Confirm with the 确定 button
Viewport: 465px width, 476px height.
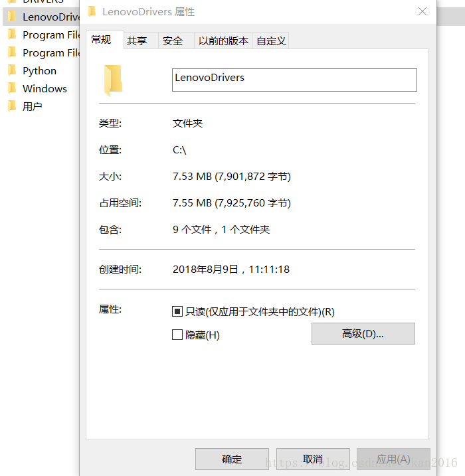pos(232,459)
